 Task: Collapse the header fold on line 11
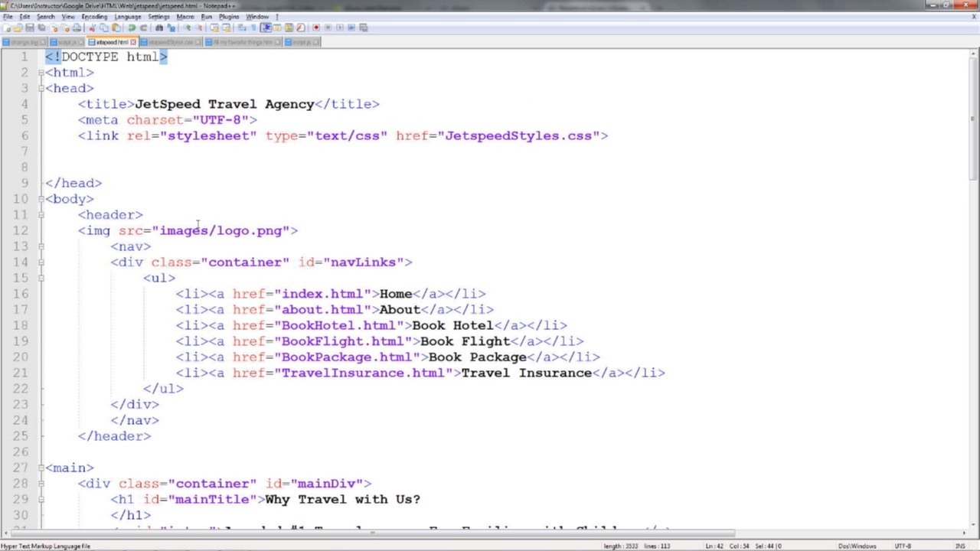coord(41,215)
